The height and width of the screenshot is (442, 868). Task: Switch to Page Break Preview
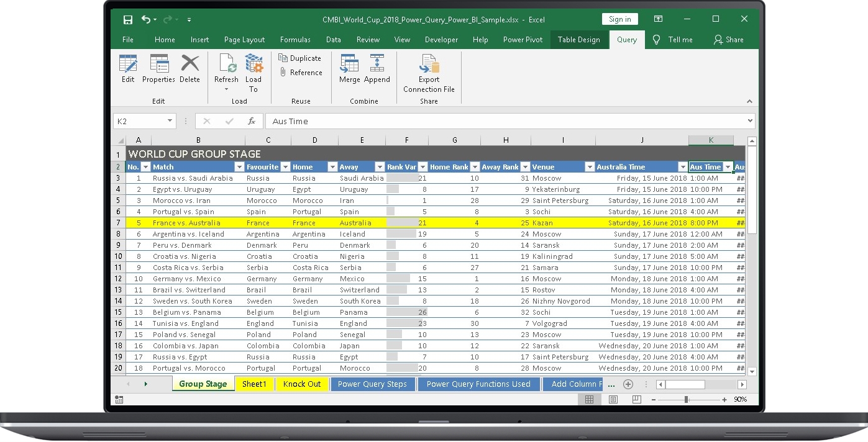point(636,400)
